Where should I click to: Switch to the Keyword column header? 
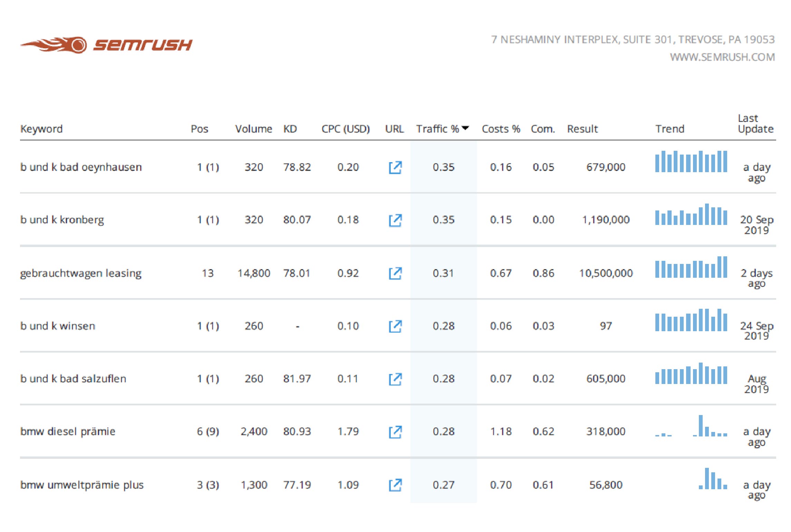point(41,129)
